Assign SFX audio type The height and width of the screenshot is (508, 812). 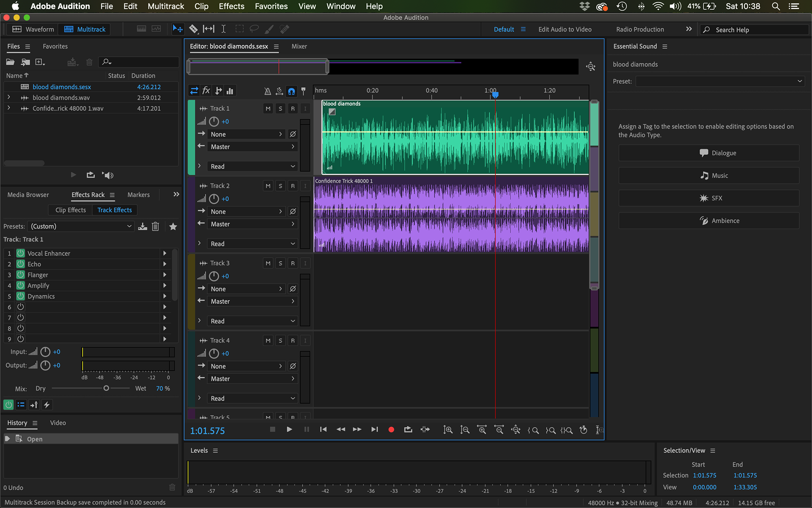[x=709, y=198]
